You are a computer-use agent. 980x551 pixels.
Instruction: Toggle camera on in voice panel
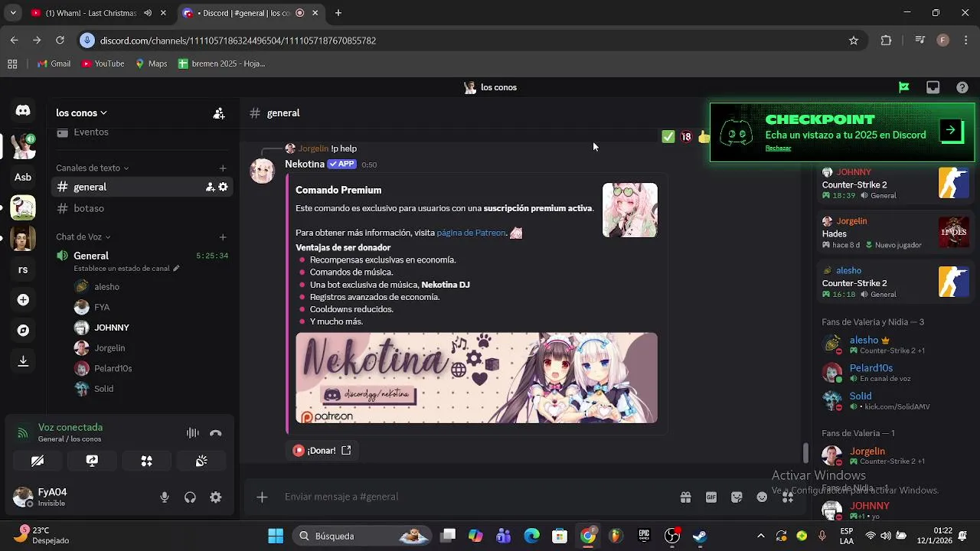tap(38, 461)
